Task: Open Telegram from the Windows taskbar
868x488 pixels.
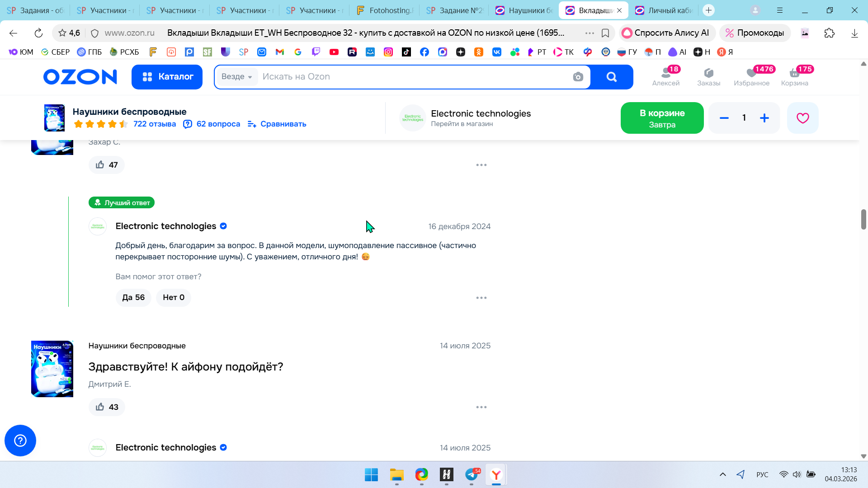Action: (x=472, y=475)
